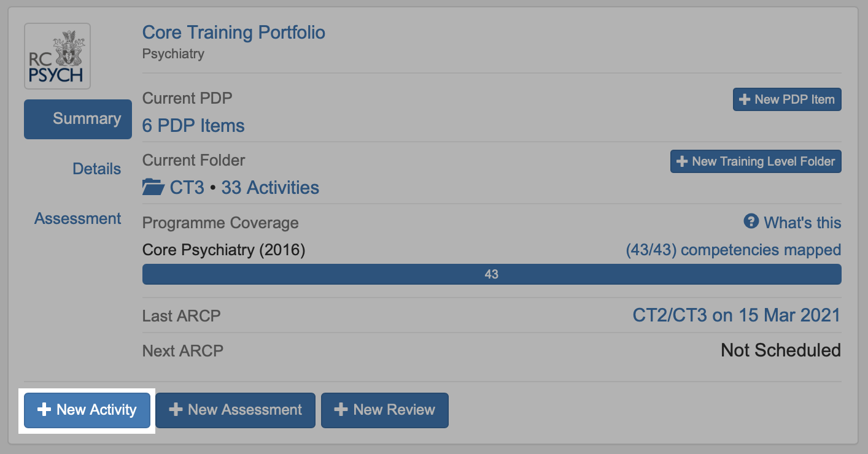Open the (43/43) competencies mapped link

pyautogui.click(x=733, y=250)
